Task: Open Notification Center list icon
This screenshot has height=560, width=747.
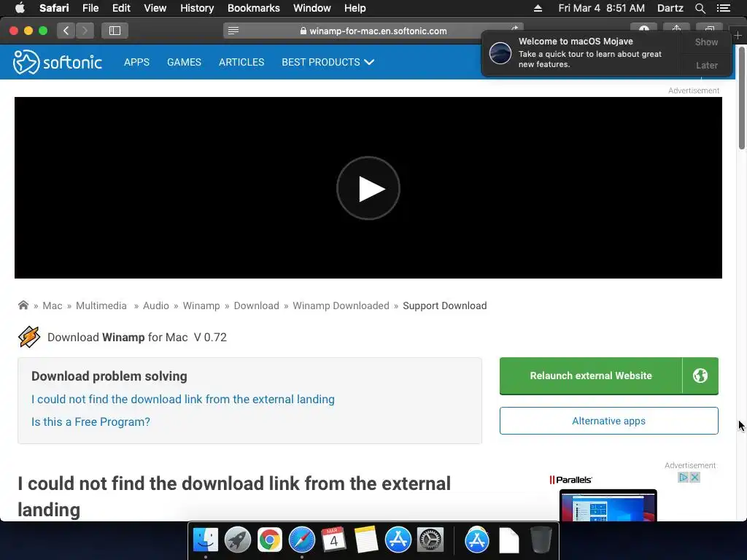Action: pos(723,8)
